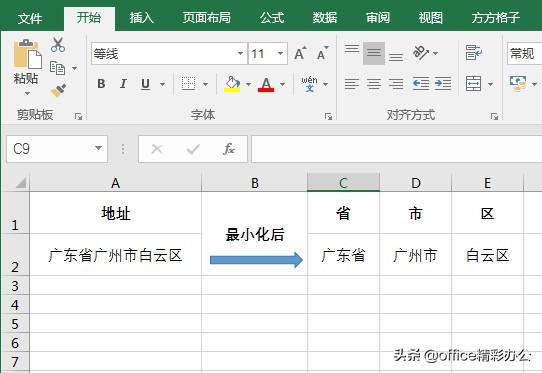Open the font size dropdown
Image resolution: width=542 pixels, height=373 pixels.
[x=280, y=54]
